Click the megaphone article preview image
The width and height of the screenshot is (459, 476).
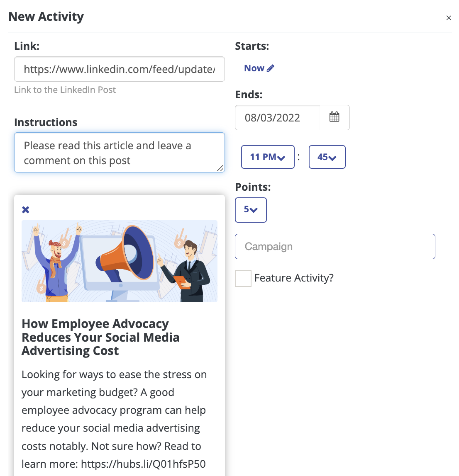pyautogui.click(x=120, y=261)
